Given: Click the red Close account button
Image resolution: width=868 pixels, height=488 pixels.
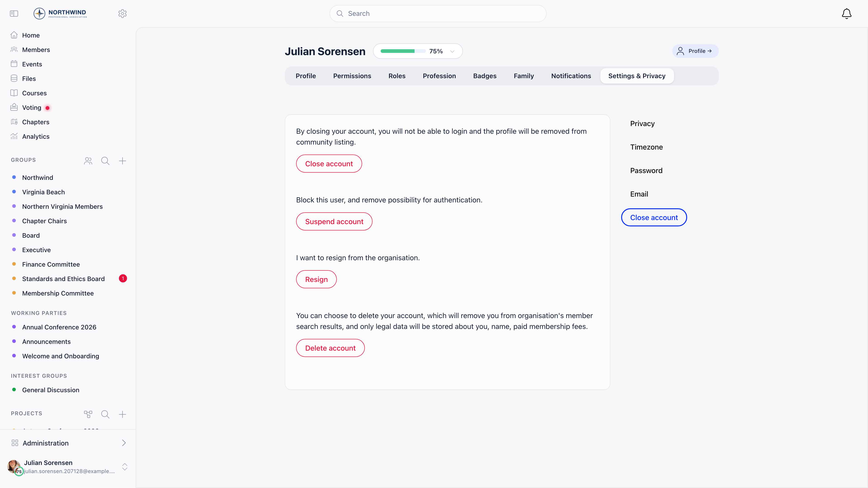Looking at the screenshot, I should [x=329, y=164].
